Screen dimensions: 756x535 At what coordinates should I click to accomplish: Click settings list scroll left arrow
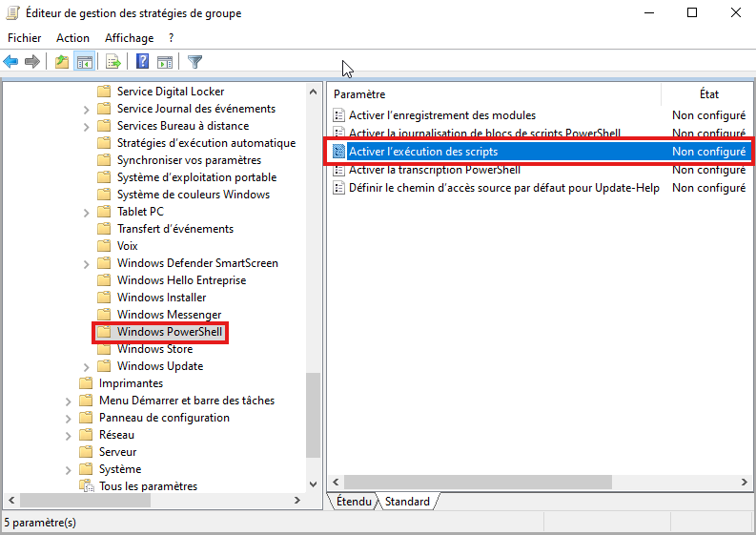point(336,482)
